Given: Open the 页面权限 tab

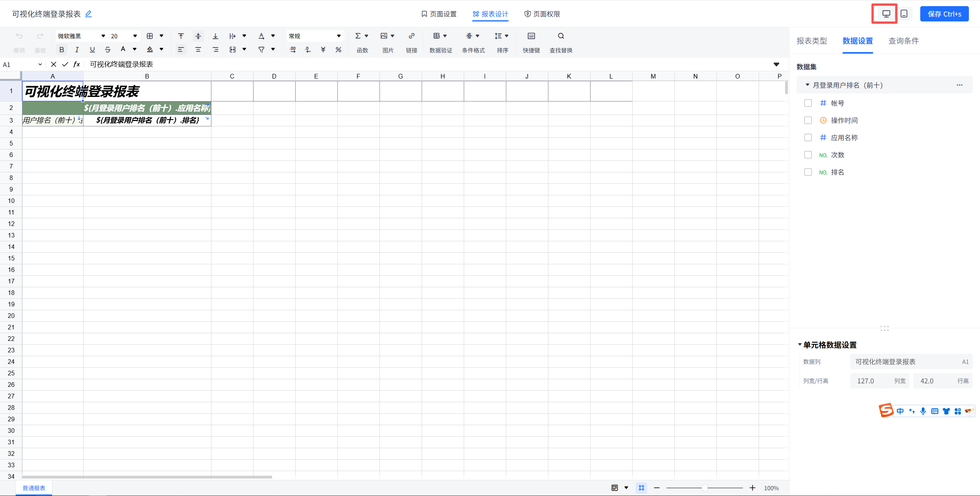Looking at the screenshot, I should tap(542, 14).
